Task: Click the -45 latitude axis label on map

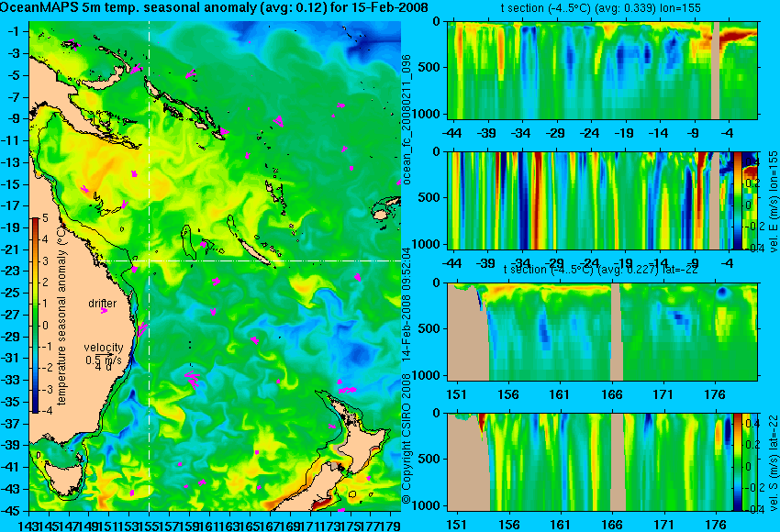Action: pyautogui.click(x=14, y=511)
